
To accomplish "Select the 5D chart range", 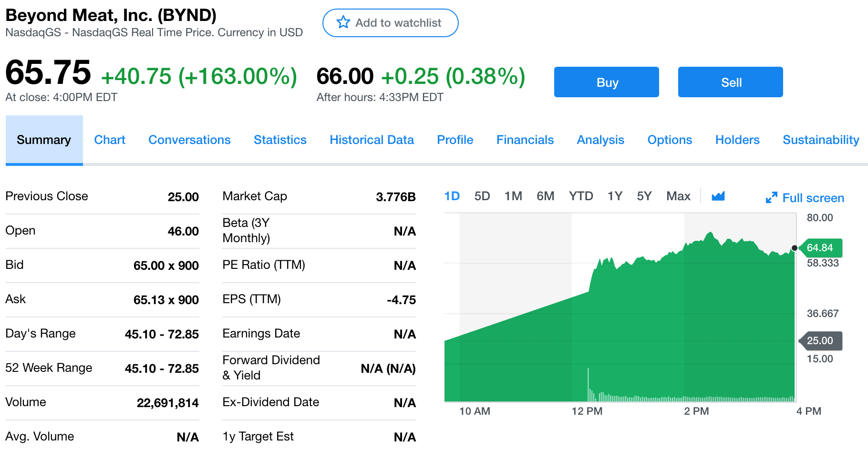I will [482, 196].
